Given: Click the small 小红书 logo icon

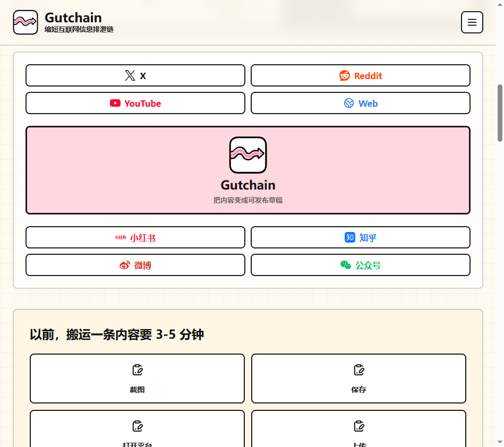Looking at the screenshot, I should pyautogui.click(x=121, y=237).
